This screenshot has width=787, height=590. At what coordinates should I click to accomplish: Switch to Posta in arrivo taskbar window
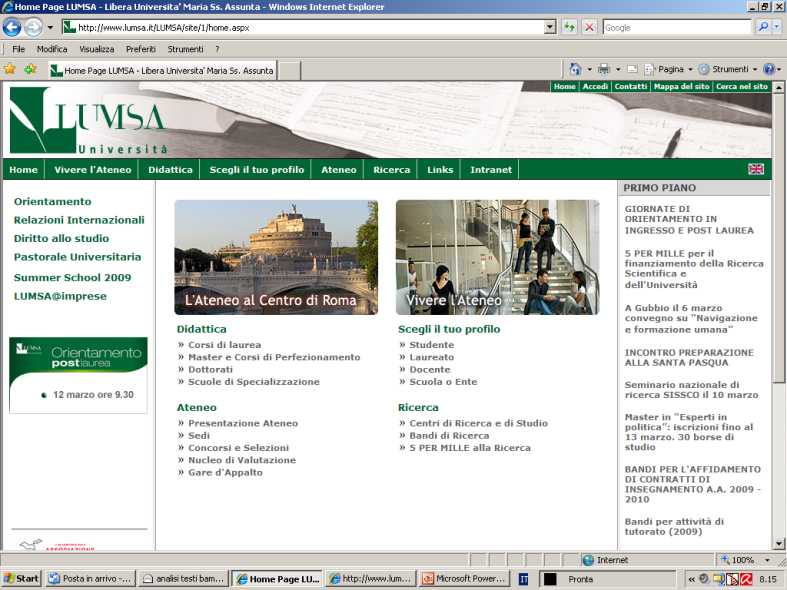point(89,578)
